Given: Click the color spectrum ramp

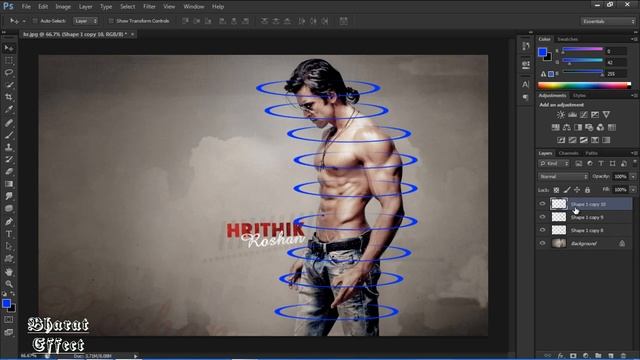Looking at the screenshot, I should coord(584,85).
